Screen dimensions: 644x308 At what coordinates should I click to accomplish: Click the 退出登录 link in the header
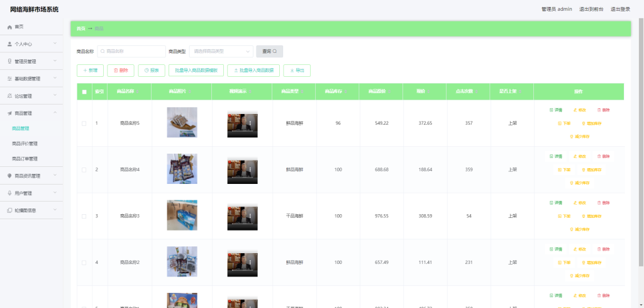pyautogui.click(x=621, y=9)
